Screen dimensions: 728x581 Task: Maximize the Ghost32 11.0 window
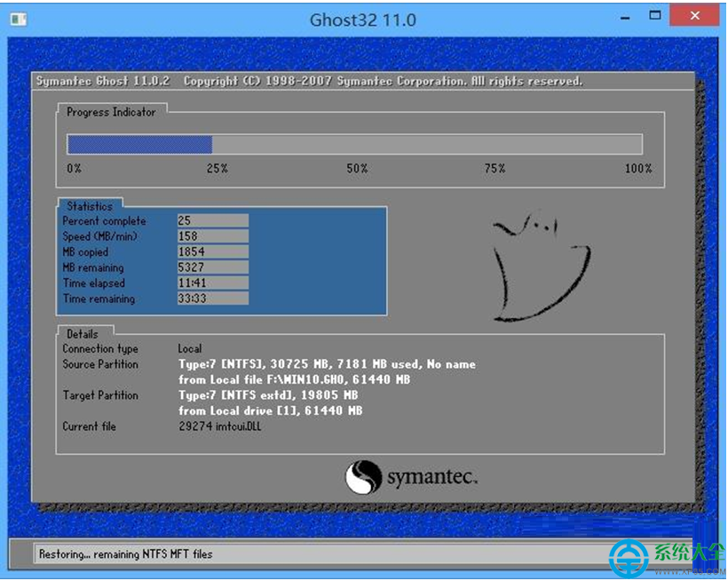coord(654,15)
